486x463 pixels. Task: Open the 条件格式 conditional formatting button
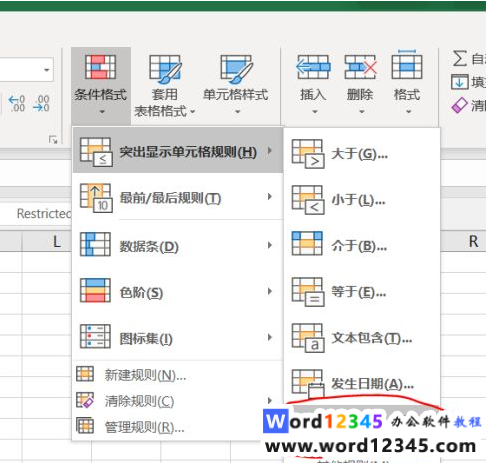(101, 86)
